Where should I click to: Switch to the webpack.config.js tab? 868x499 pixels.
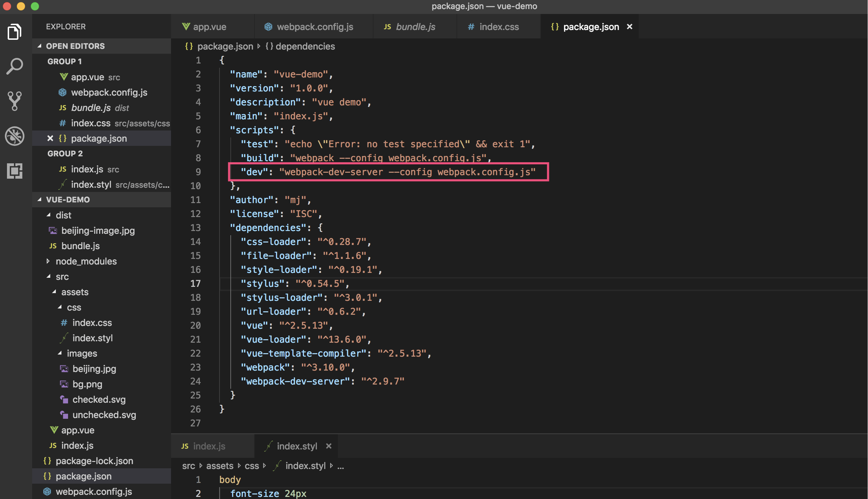pos(314,27)
